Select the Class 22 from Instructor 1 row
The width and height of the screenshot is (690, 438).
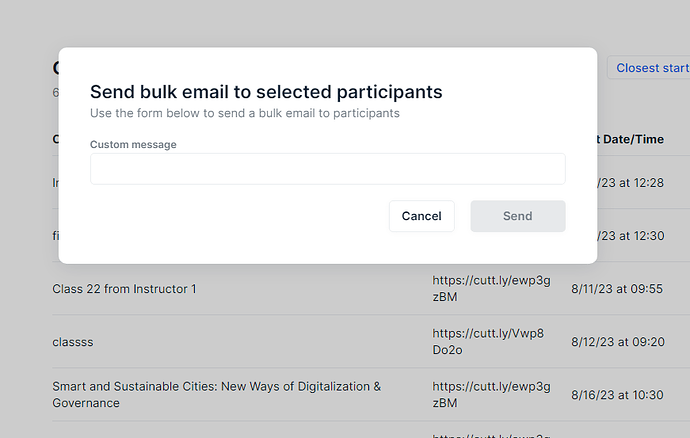tap(124, 289)
